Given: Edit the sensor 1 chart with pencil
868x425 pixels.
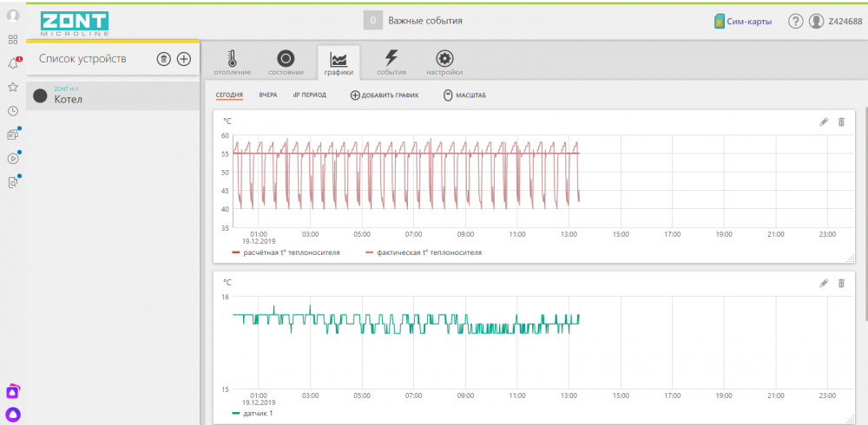Looking at the screenshot, I should click(x=824, y=284).
